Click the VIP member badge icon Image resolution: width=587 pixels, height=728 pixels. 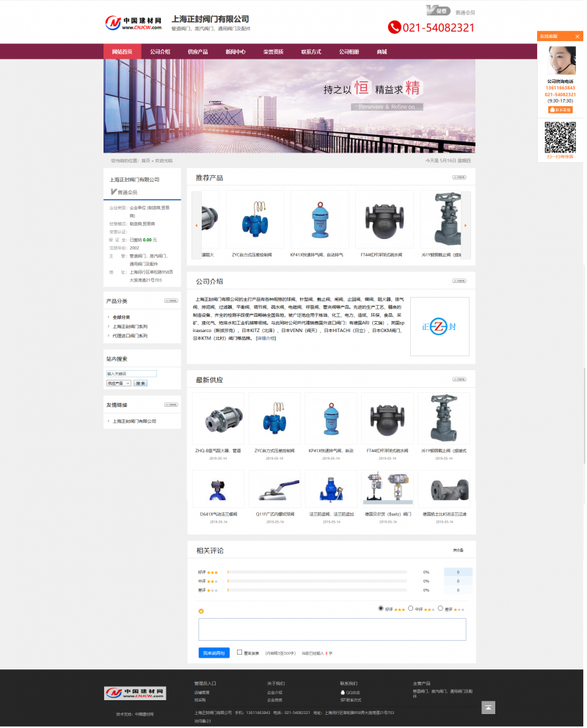click(x=438, y=10)
